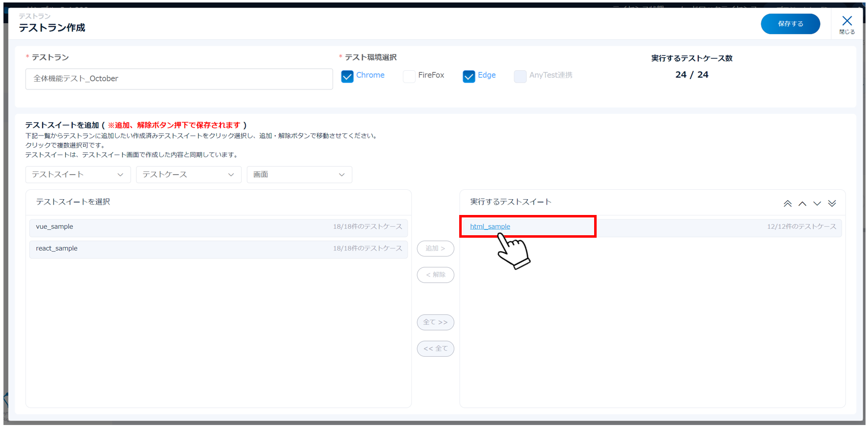Viewport: 868px width, 426px height.
Task: Click move-up single arrow icon
Action: pyautogui.click(x=802, y=204)
